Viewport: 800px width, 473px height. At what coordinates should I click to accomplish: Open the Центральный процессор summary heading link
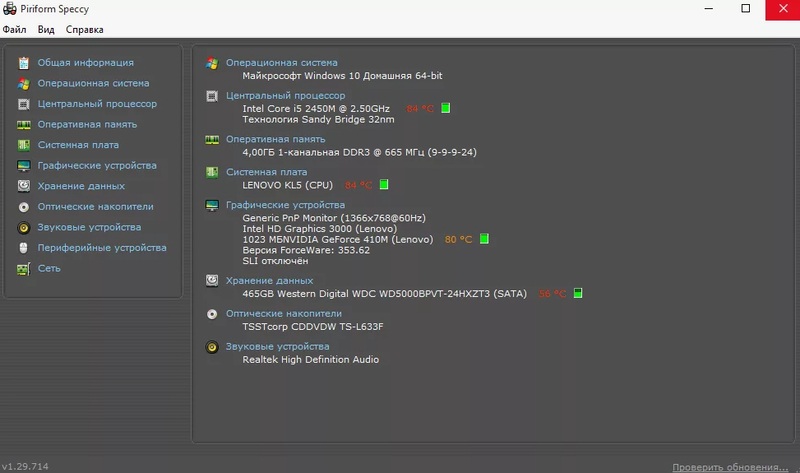[285, 95]
